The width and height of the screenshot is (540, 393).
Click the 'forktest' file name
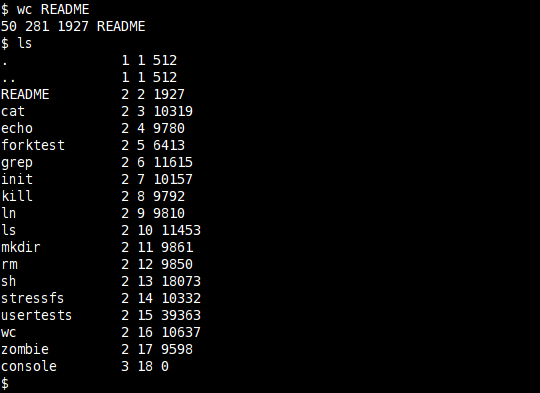coord(33,145)
